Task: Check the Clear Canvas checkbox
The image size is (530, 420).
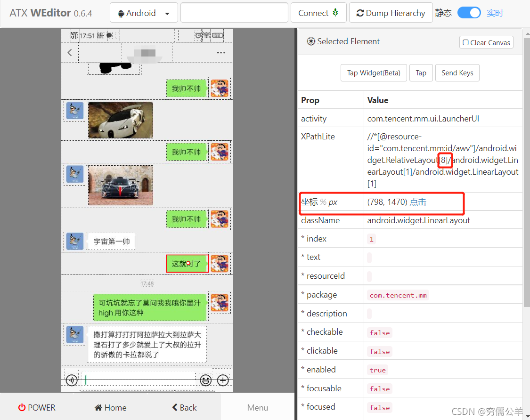Action: 466,42
